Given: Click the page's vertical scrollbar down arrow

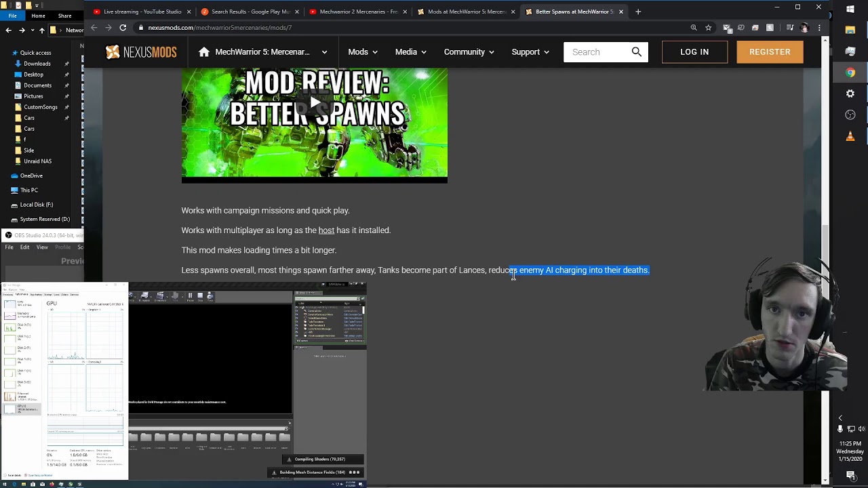Looking at the screenshot, I should 825,480.
